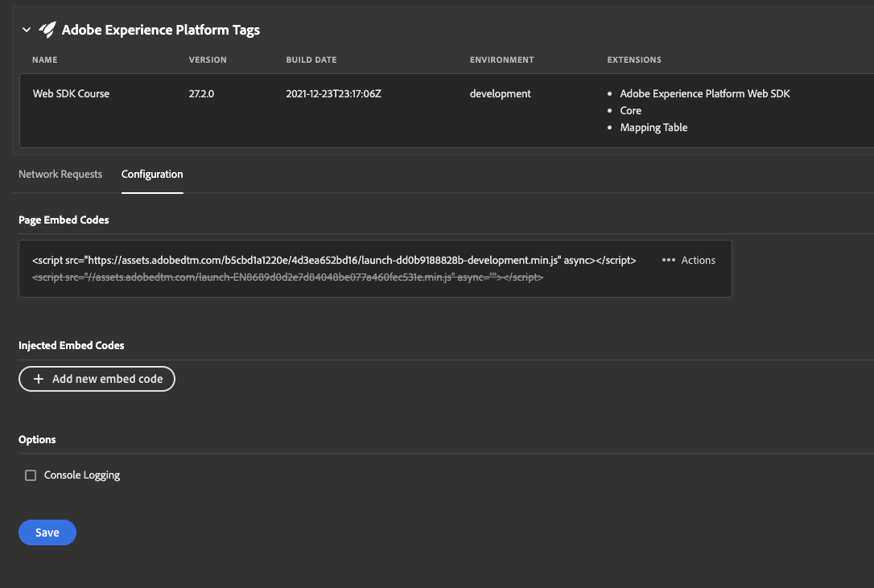Switch to the Network Requests tab

point(60,174)
